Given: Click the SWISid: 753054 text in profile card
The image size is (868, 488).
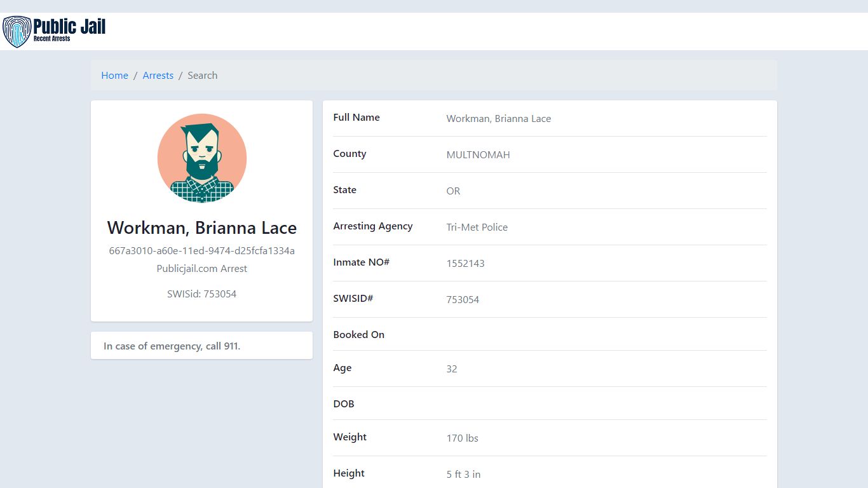Looking at the screenshot, I should pos(202,294).
